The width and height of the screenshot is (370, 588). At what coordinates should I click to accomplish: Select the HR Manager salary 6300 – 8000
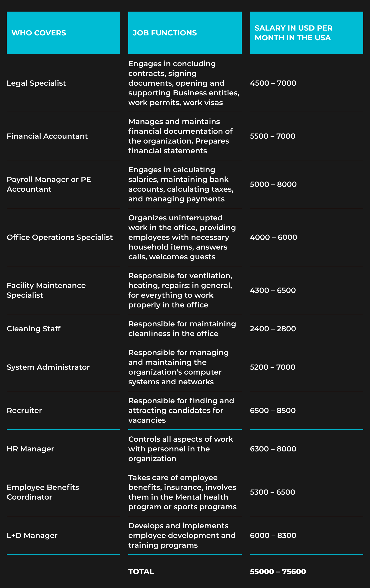pos(273,449)
